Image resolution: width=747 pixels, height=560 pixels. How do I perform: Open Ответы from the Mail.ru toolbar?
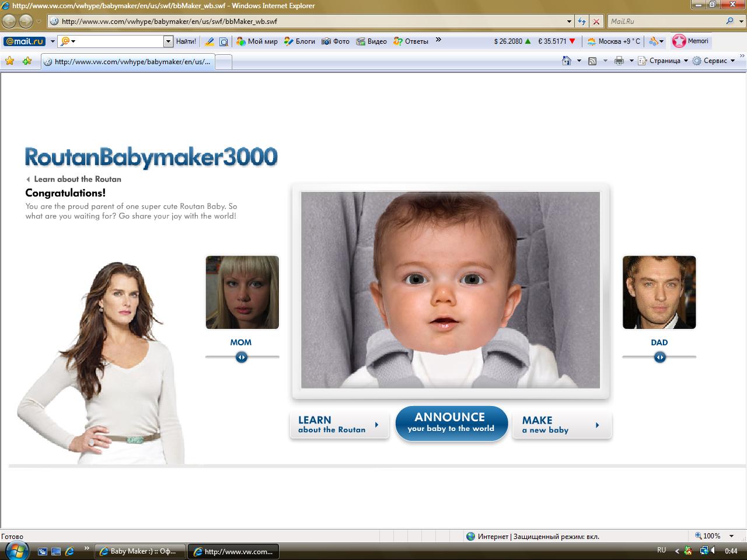(x=411, y=41)
